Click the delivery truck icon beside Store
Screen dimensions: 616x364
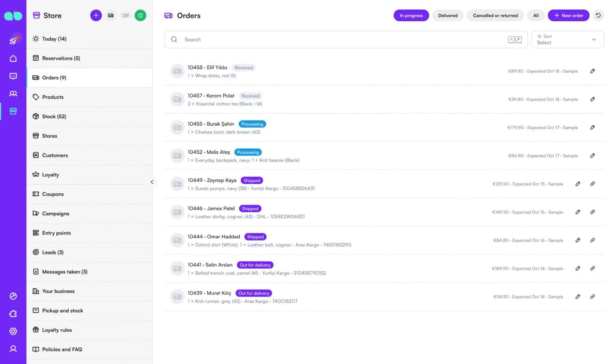coord(111,15)
